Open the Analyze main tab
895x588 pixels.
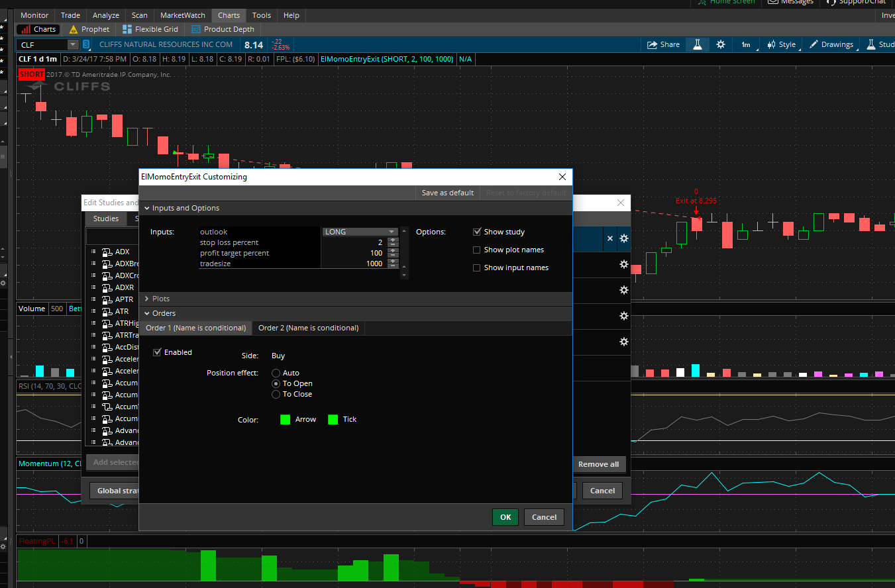coord(106,15)
